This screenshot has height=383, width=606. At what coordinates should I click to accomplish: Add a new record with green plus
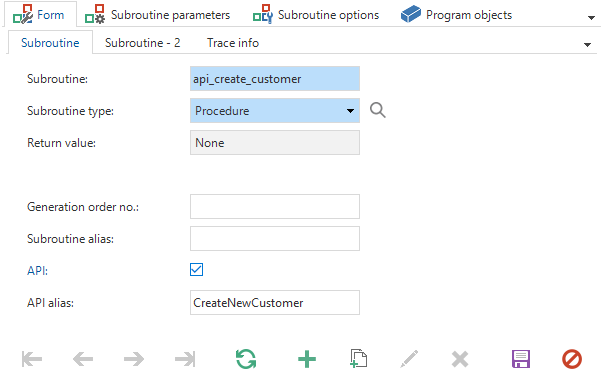[307, 359]
